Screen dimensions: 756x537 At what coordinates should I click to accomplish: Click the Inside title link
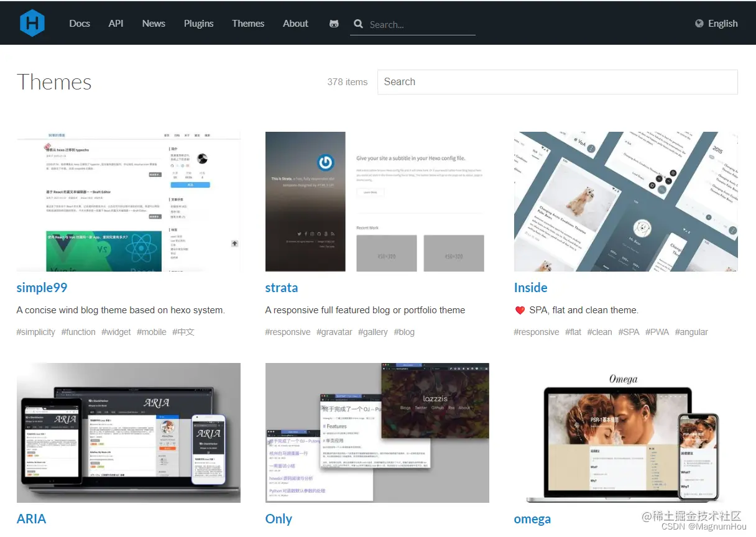tap(531, 288)
